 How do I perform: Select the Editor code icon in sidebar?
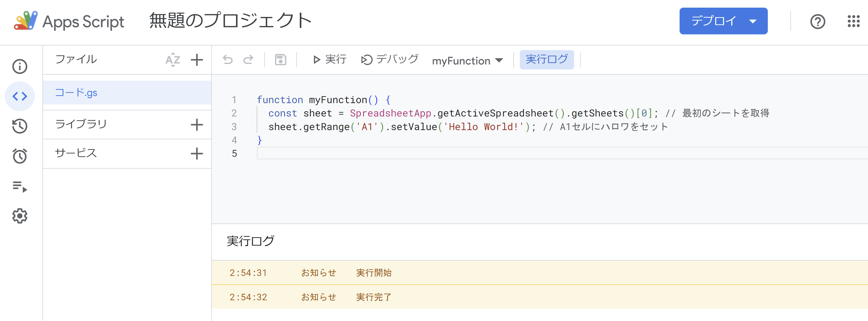tap(20, 96)
